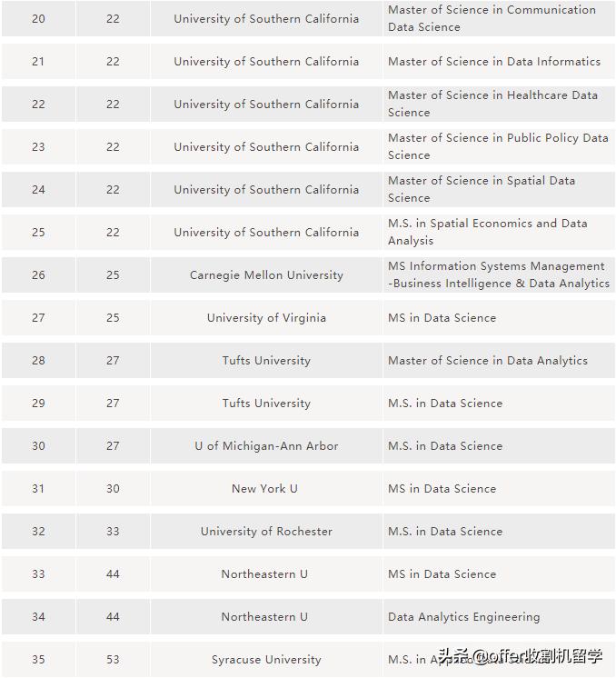Click Syracuse University cell
Viewport: 616px width, 678px height.
(266, 659)
